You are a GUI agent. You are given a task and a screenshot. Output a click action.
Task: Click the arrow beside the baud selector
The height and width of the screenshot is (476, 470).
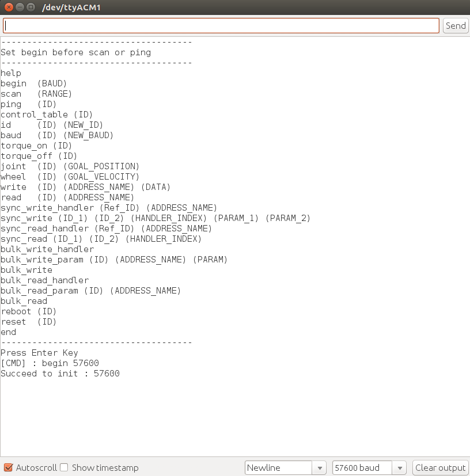[400, 467]
